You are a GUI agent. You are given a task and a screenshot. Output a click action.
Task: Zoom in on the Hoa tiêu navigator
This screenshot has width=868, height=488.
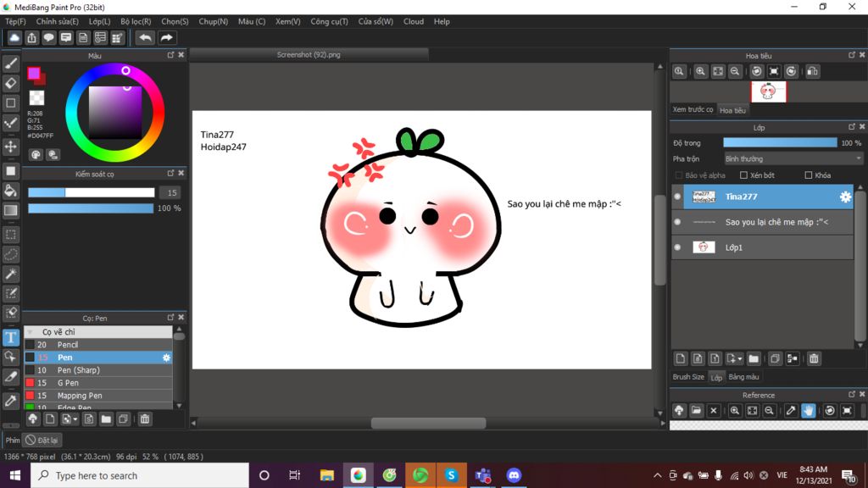(700, 71)
